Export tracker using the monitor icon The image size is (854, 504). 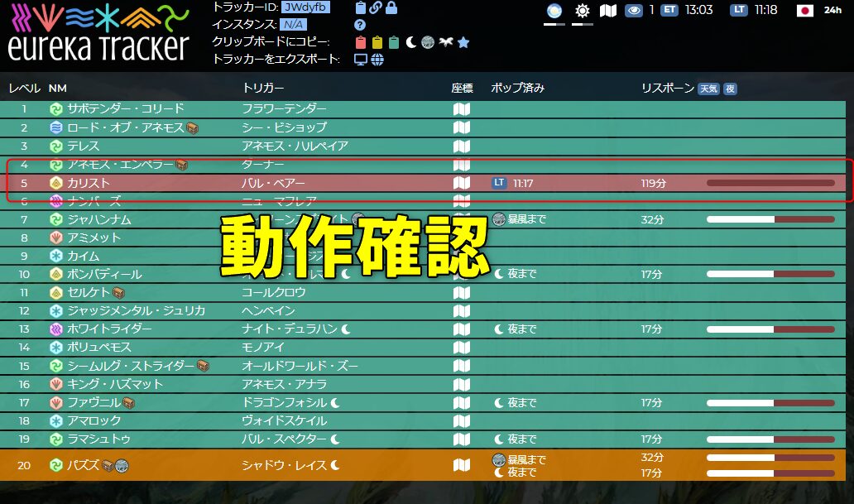point(362,58)
